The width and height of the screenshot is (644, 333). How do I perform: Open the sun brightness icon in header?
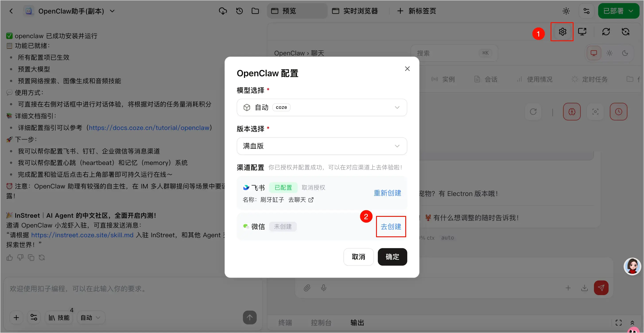pos(566,11)
